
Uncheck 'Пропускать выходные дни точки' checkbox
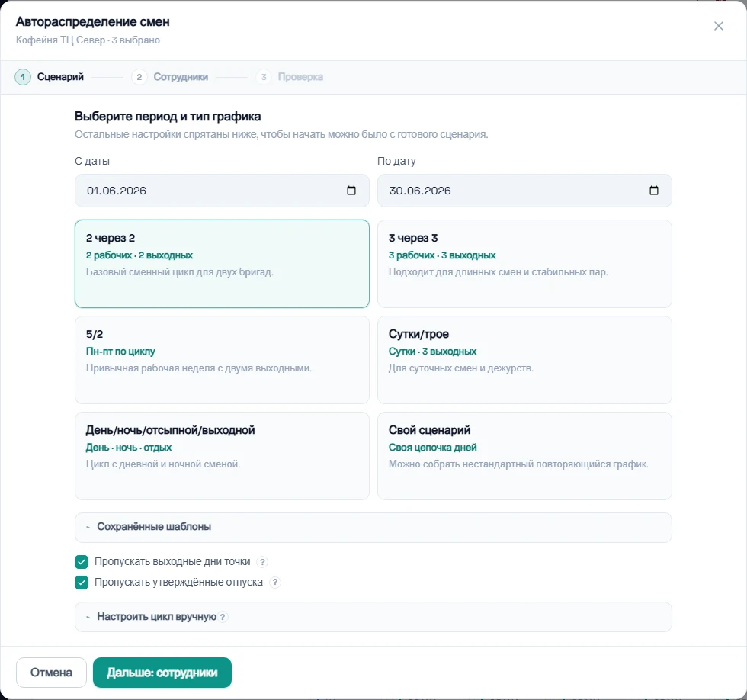[x=82, y=562]
